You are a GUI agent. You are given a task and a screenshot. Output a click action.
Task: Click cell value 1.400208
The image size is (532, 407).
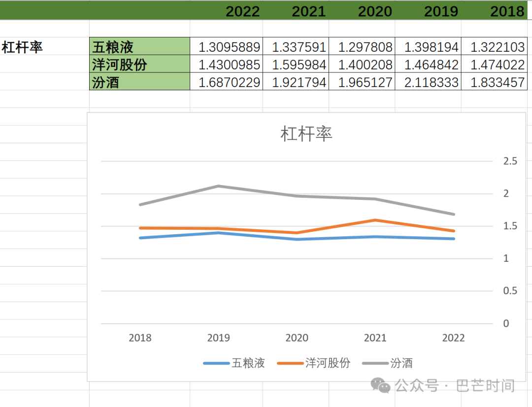tap(362, 64)
